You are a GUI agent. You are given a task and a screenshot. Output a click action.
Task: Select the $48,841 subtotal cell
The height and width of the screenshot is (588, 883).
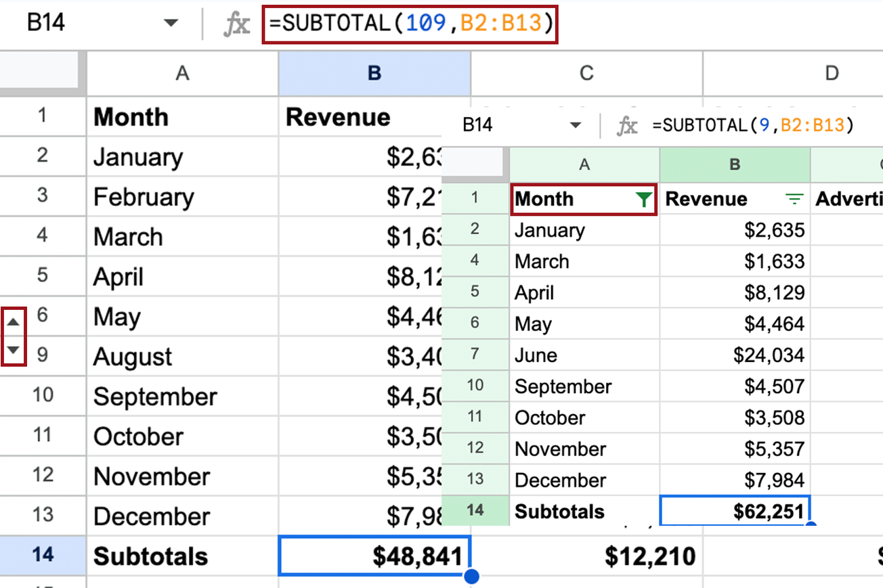(x=373, y=556)
